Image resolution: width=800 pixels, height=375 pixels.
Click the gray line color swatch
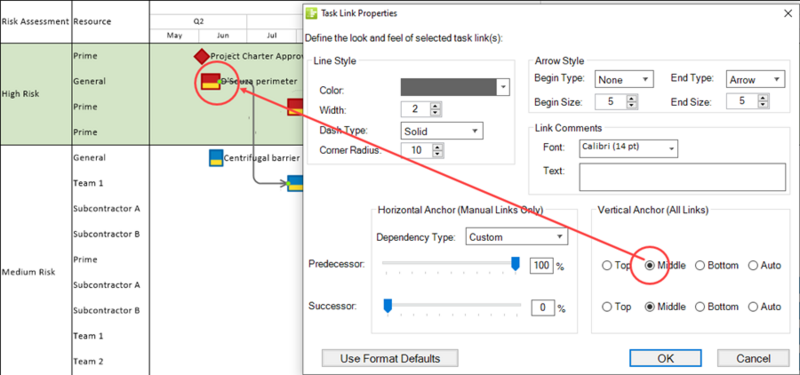[449, 87]
